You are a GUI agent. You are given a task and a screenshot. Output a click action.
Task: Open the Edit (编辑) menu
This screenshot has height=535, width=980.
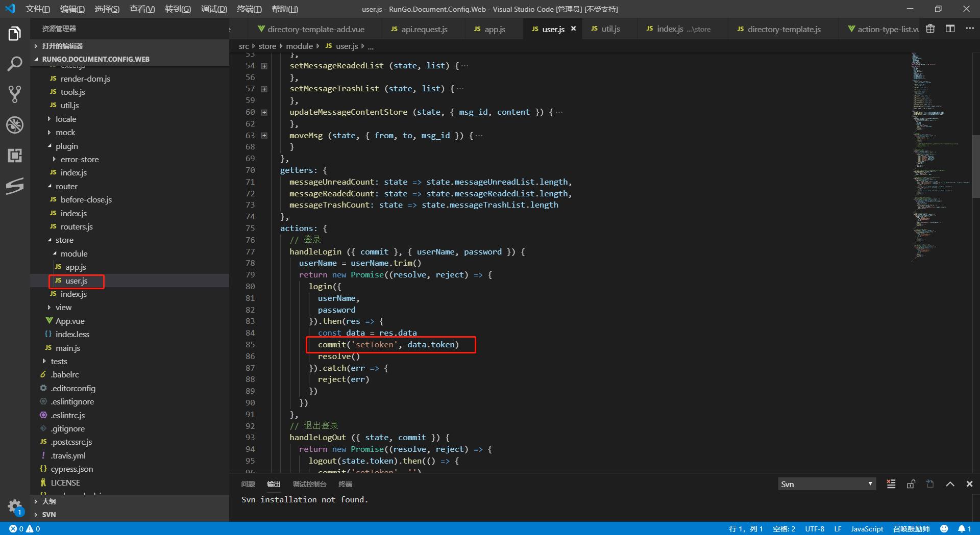[72, 9]
